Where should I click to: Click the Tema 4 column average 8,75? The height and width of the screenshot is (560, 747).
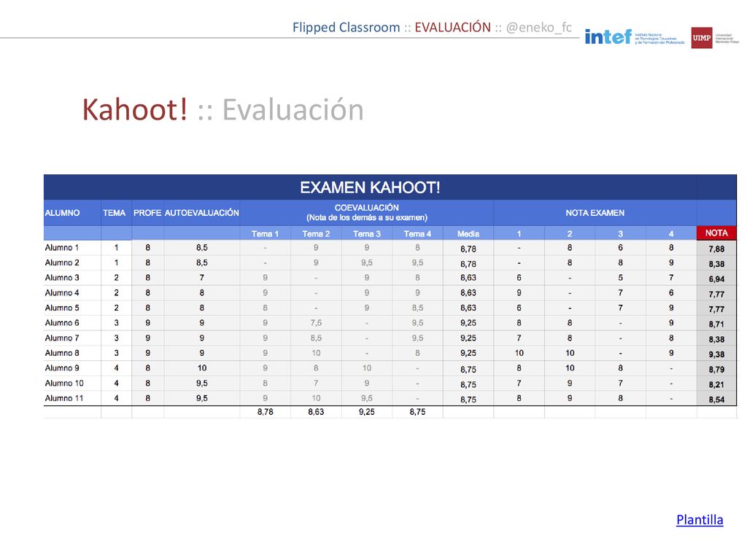[417, 412]
